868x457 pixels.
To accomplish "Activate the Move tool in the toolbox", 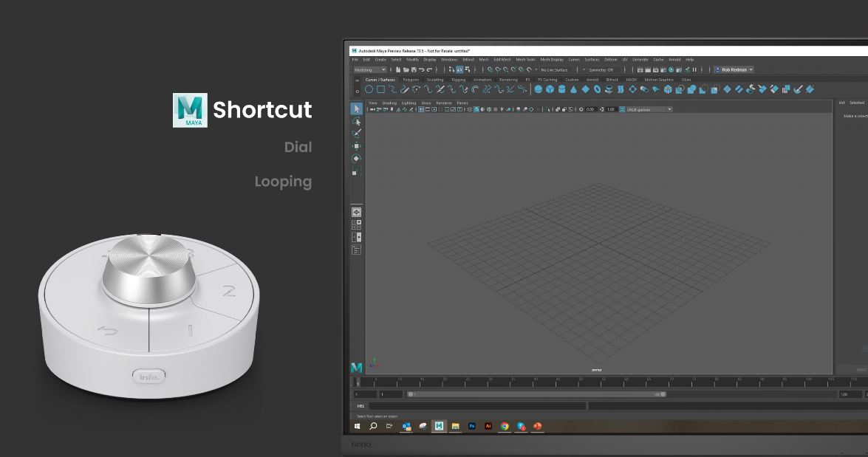I will pos(357,146).
